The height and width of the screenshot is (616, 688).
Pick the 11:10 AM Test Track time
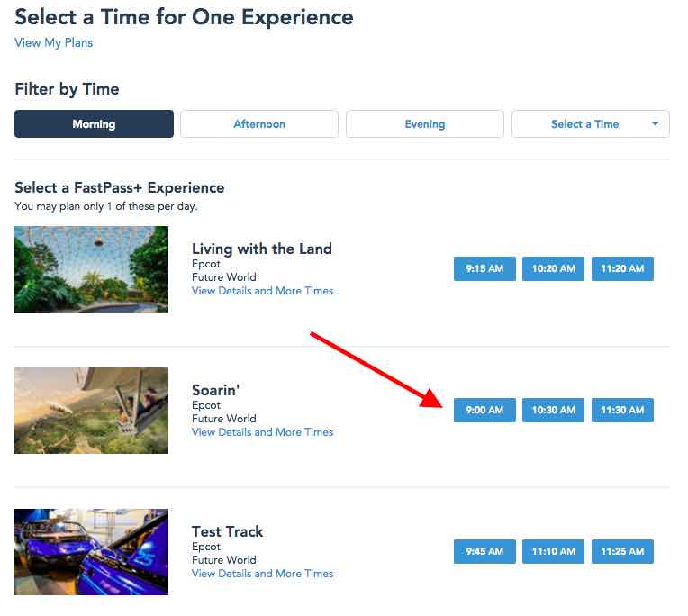[x=553, y=551]
